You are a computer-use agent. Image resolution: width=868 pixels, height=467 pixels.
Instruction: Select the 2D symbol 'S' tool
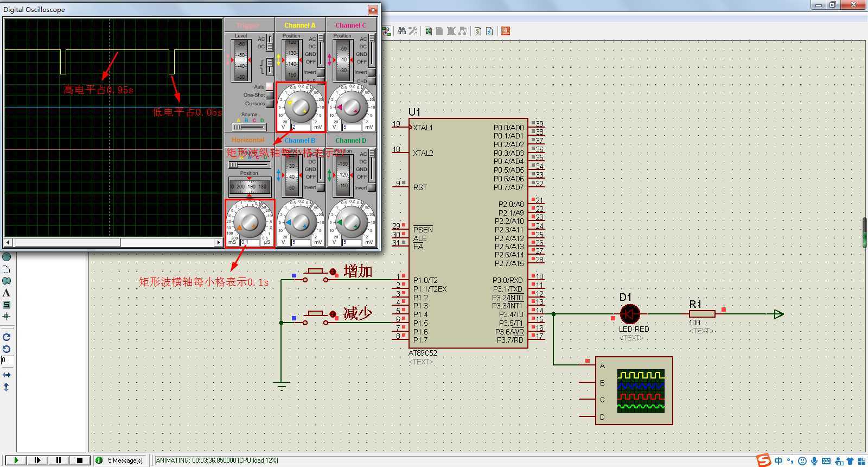coord(7,305)
